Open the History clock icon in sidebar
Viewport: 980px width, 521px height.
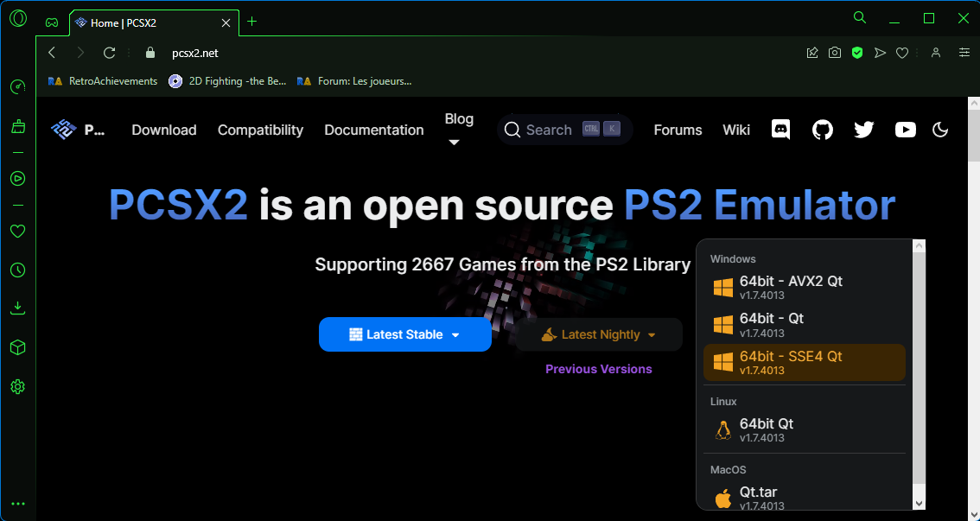pyautogui.click(x=17, y=270)
